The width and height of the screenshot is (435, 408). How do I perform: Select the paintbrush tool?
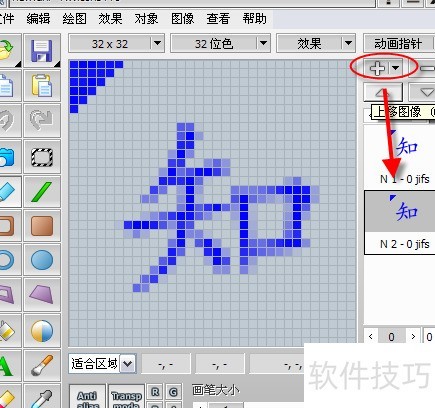coord(42,365)
